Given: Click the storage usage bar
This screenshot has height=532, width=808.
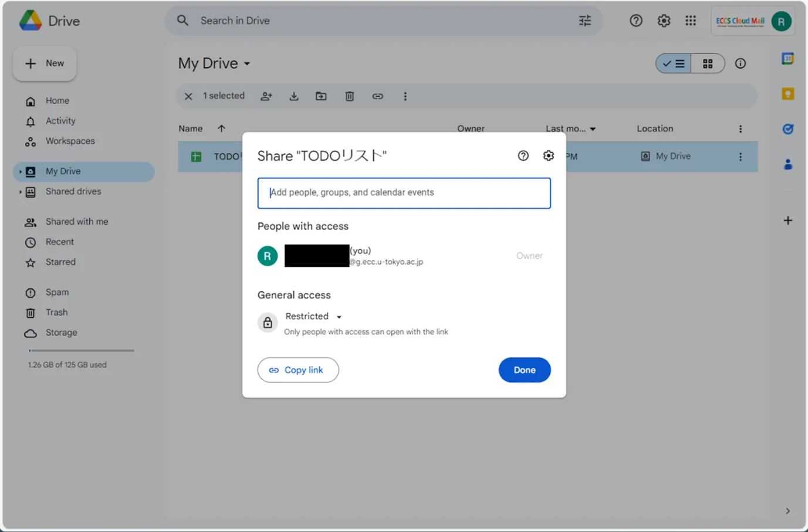Looking at the screenshot, I should pyautogui.click(x=81, y=351).
